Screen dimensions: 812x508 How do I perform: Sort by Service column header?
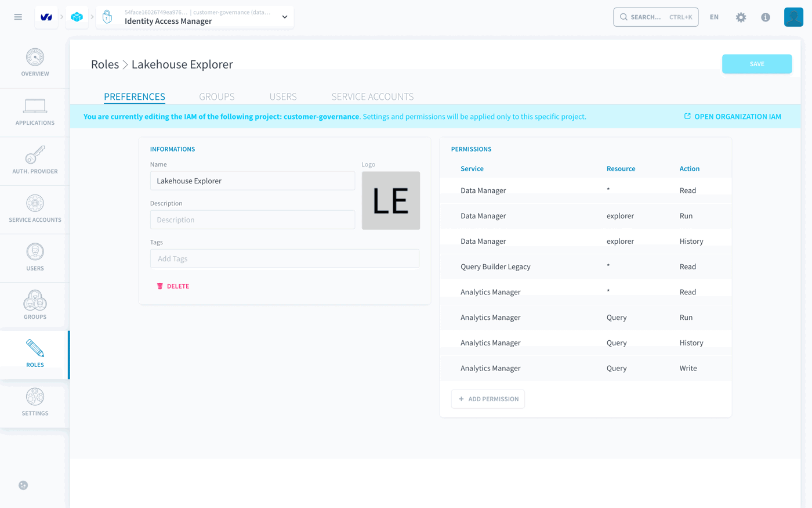coord(472,169)
